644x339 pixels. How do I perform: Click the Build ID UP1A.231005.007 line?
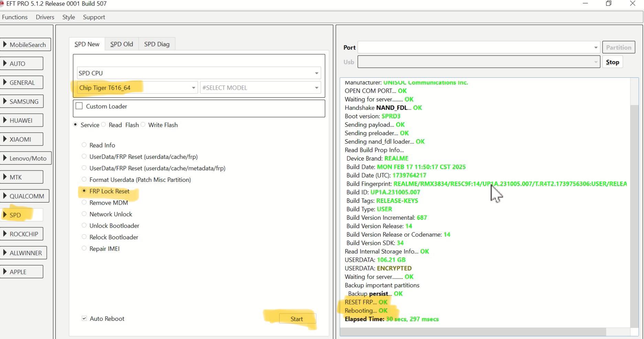(x=383, y=192)
